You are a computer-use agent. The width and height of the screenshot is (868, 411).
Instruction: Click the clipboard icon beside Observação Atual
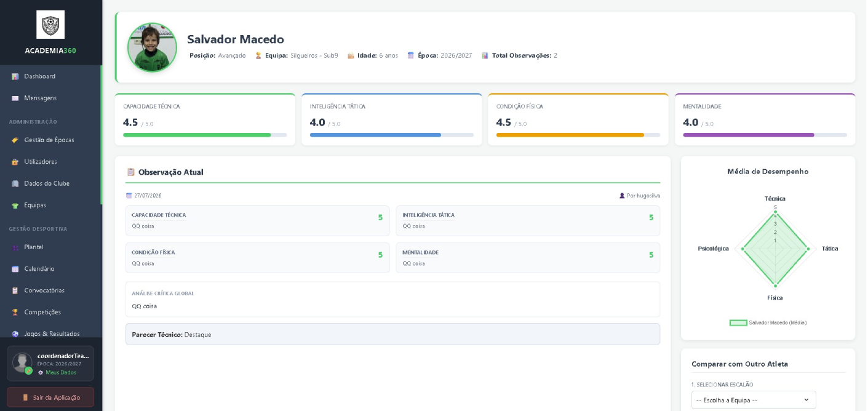(130, 172)
